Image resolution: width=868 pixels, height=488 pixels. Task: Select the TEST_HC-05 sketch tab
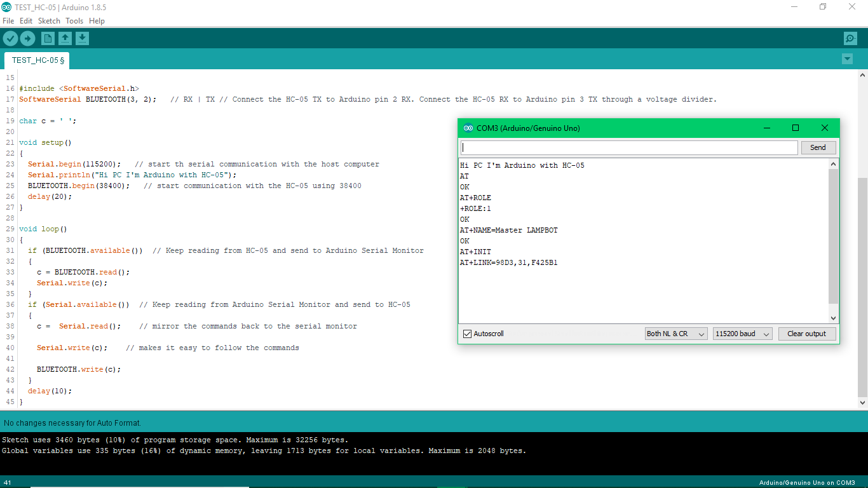[x=37, y=60]
